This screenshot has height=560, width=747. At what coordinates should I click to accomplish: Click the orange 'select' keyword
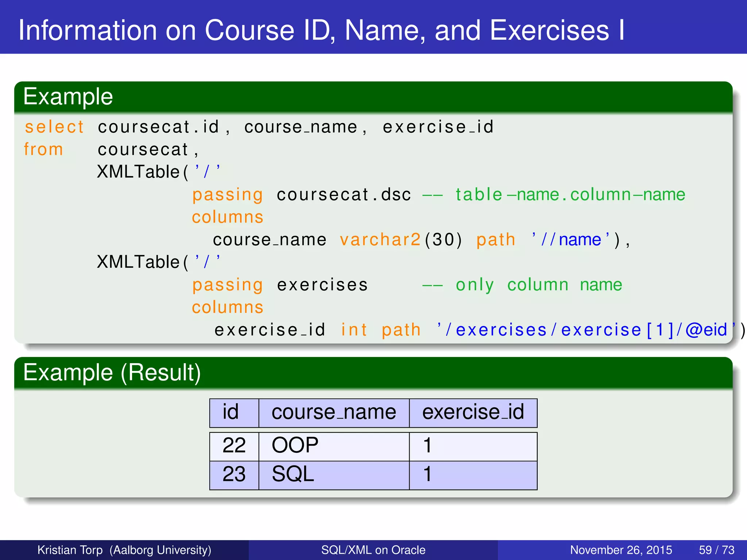(x=54, y=127)
